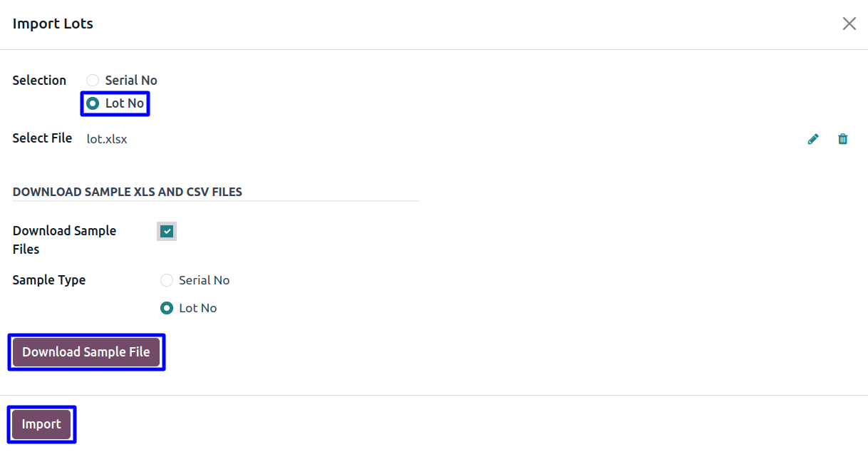868x452 pixels.
Task: Close the Import Lots dialog
Action: point(849,24)
